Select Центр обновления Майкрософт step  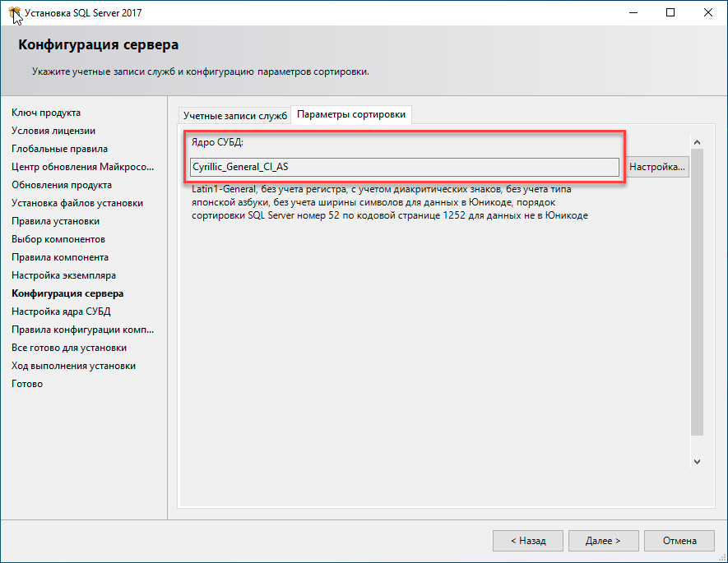82,167
